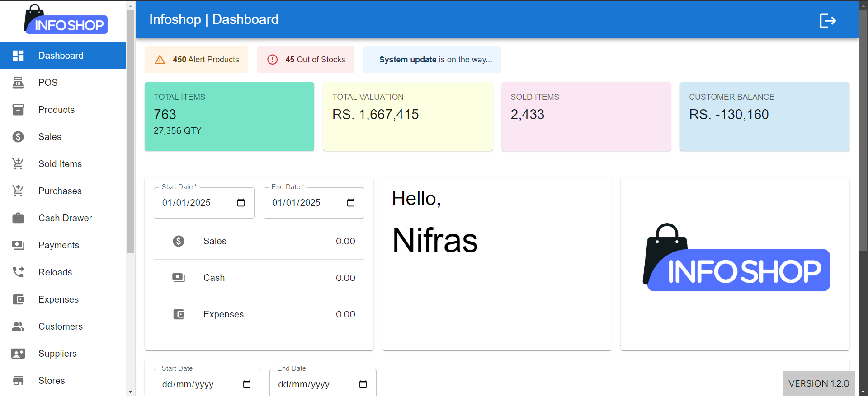868x396 pixels.
Task: Open the POS register icon
Action: pos(18,83)
